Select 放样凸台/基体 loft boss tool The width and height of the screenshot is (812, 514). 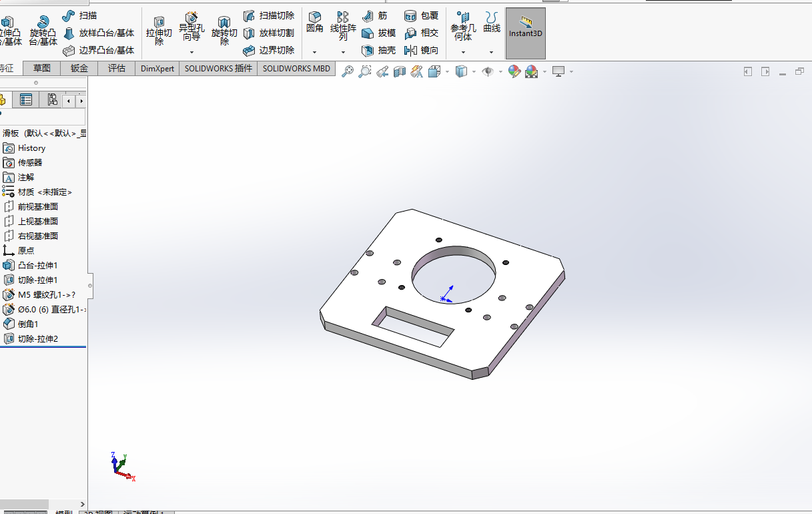click(99, 33)
